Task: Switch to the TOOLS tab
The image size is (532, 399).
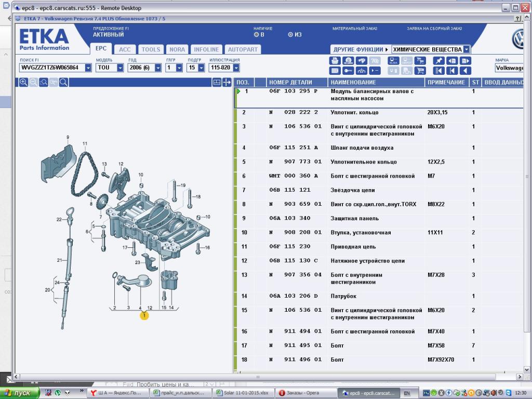Action: tap(151, 49)
